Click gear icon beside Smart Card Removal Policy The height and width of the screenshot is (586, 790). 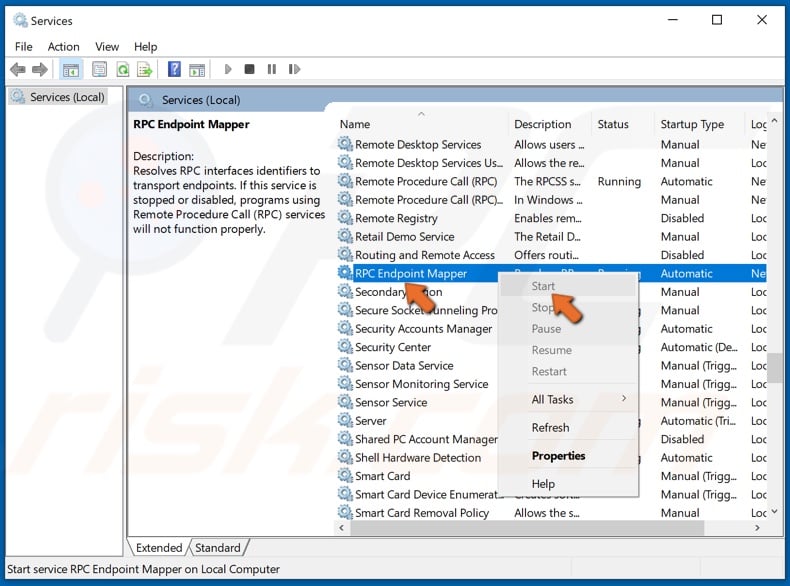[345, 512]
